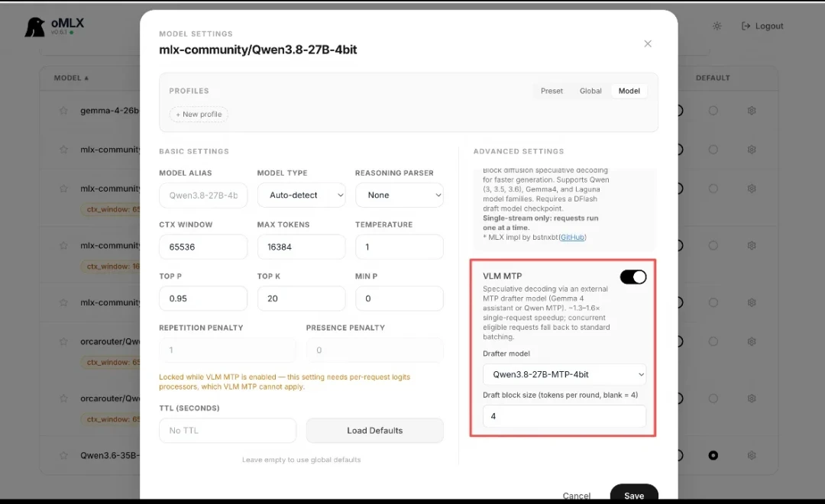
Task: Star the orcarouter/Qw model above Qwen3.6-35B
Action: [63, 399]
